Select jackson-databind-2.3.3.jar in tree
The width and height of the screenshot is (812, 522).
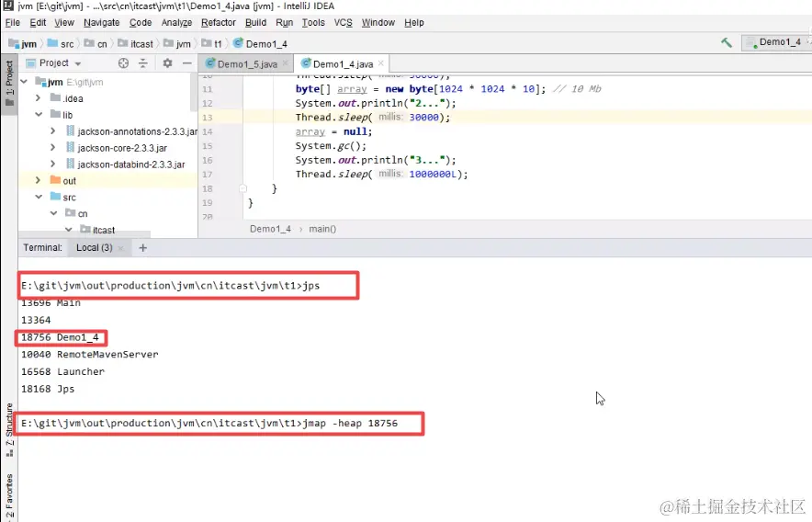(x=125, y=165)
